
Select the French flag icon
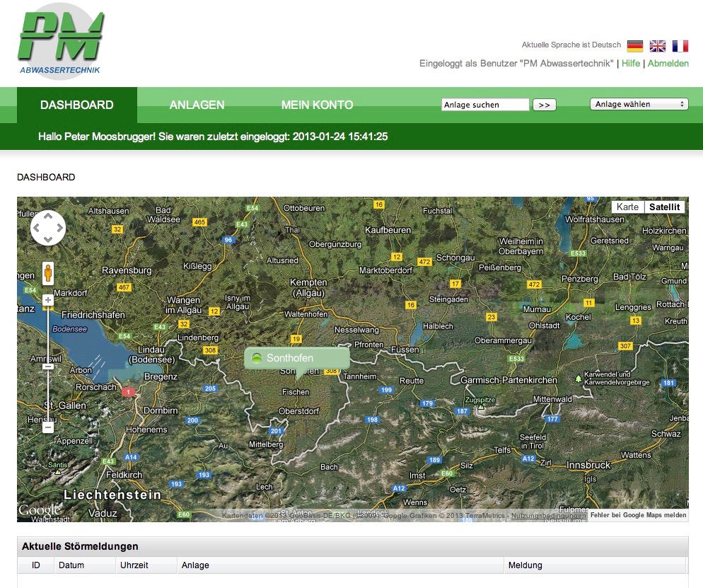680,46
